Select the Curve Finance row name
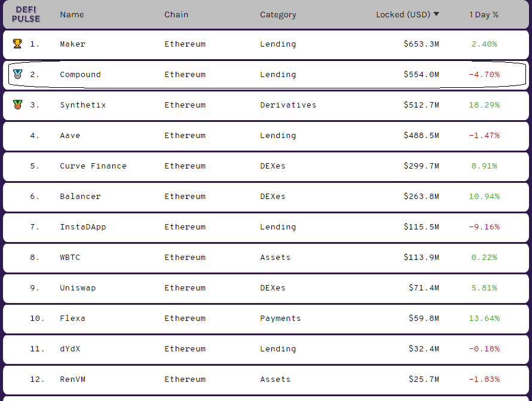The width and height of the screenshot is (532, 401). pyautogui.click(x=93, y=166)
